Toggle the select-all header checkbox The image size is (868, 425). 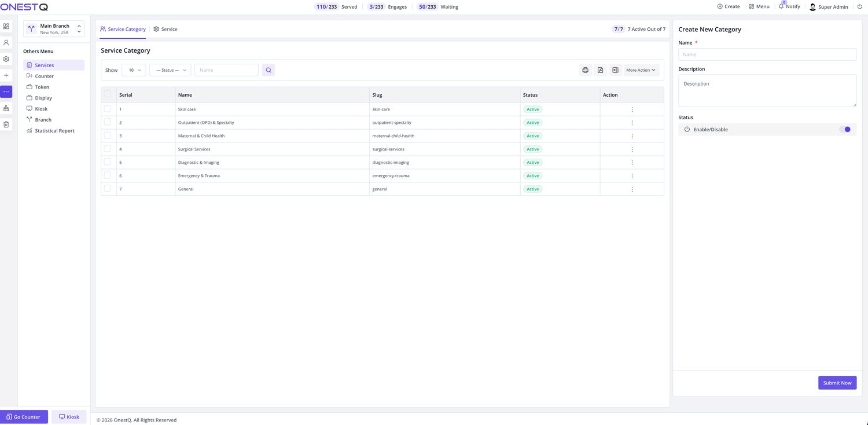(x=107, y=94)
